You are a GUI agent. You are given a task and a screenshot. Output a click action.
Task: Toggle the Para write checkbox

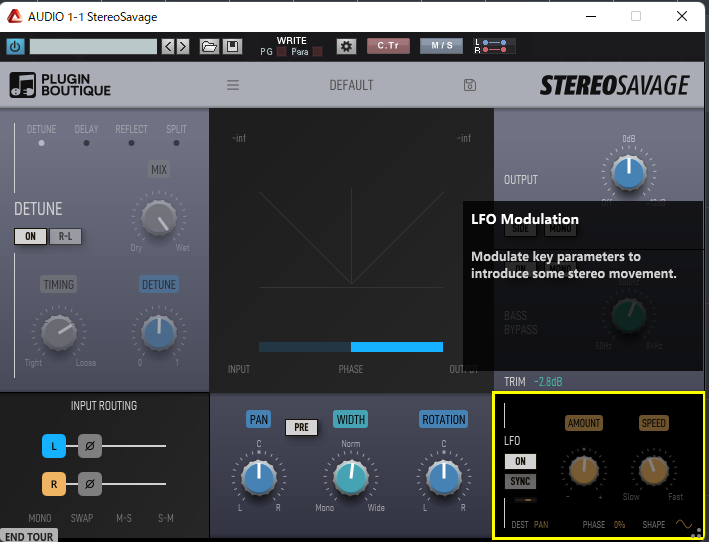click(318, 52)
